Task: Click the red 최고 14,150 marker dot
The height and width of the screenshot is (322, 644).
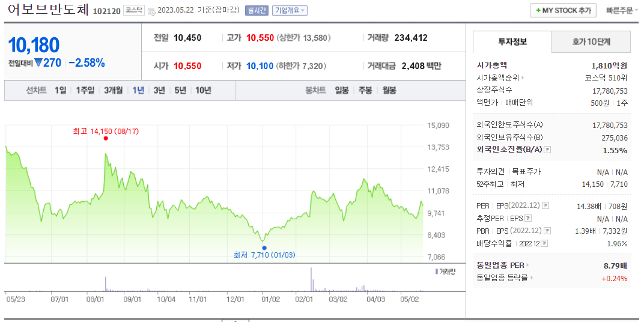Action: coord(106,138)
